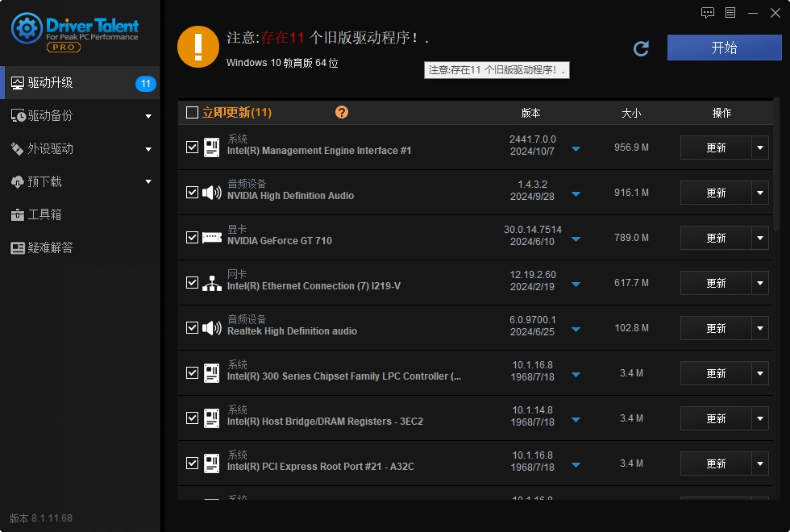Click 更新 for NVIDIA GeForce GT 710
Image resolution: width=790 pixels, height=532 pixels.
pos(716,238)
